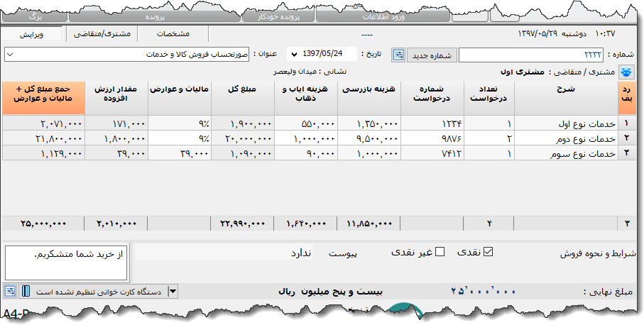The image size is (644, 325).
Task: Click the مبلغ کل column header
Action: pyautogui.click(x=243, y=98)
